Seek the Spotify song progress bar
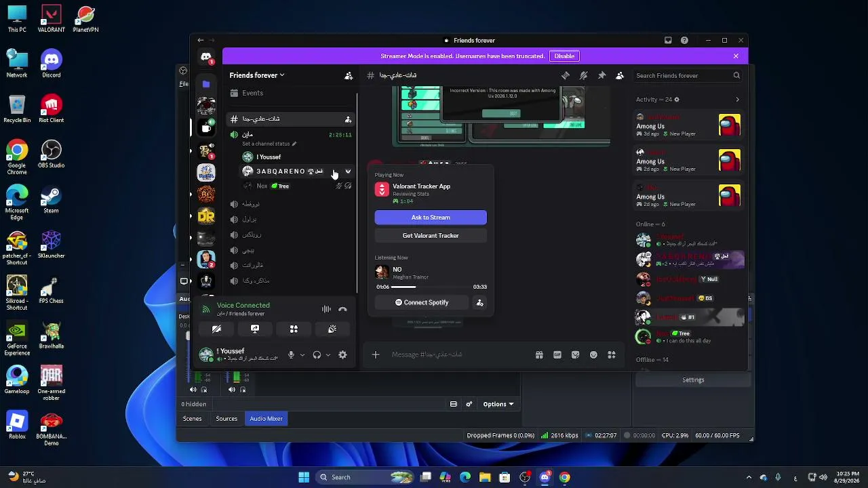The height and width of the screenshot is (488, 868). click(431, 287)
